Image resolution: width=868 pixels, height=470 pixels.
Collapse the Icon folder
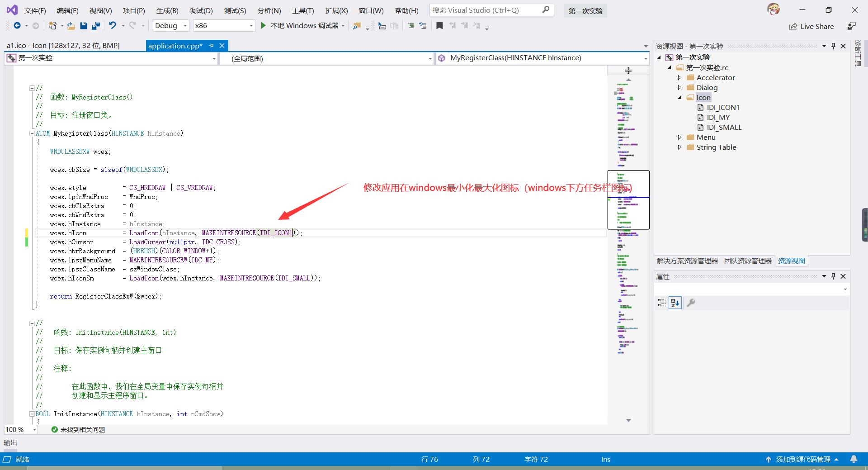tap(679, 97)
